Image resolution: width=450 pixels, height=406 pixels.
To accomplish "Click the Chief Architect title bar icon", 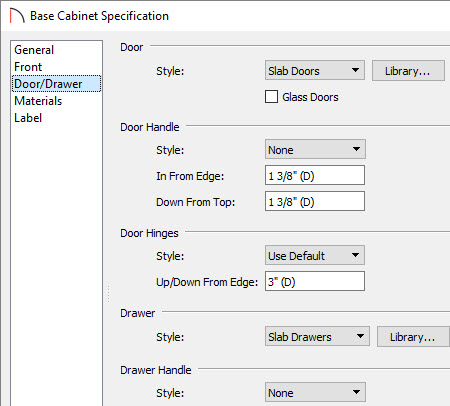I will pos(17,16).
